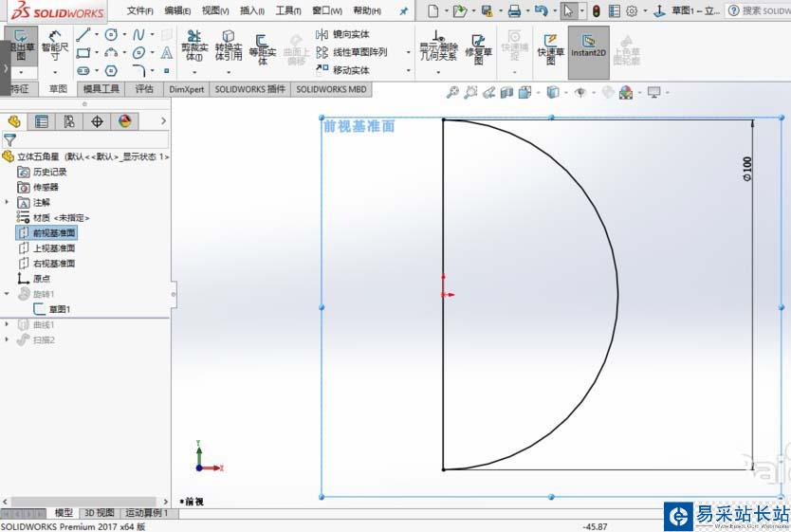
Task: Open the 编辑(E) menu
Action: pos(177,10)
